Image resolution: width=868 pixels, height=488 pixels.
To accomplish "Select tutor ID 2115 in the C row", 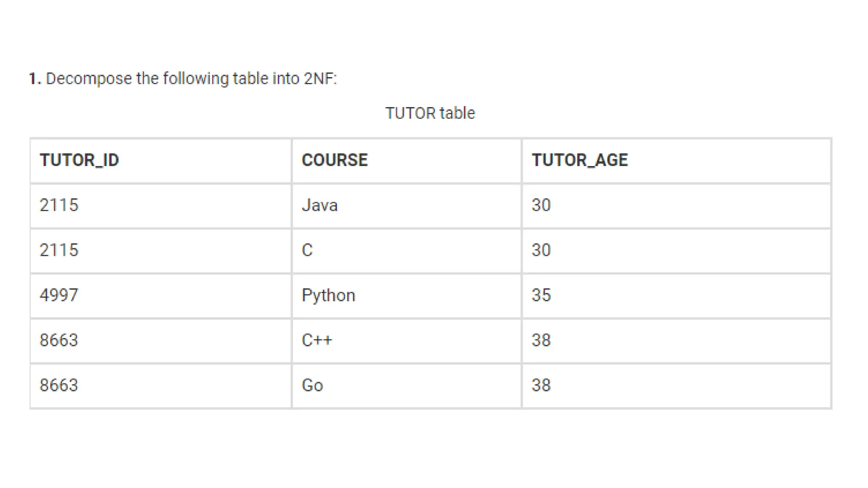I will pyautogui.click(x=59, y=250).
